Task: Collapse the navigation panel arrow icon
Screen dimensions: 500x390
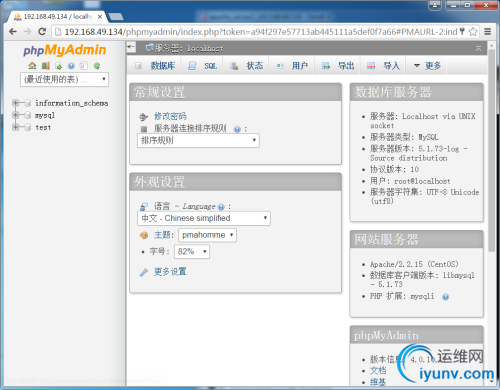Action: (x=131, y=47)
